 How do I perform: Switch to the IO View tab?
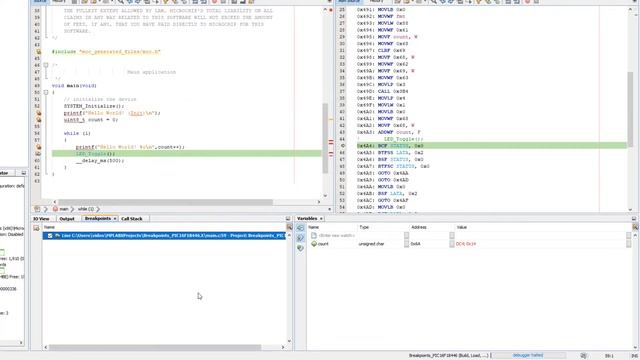pos(41,219)
